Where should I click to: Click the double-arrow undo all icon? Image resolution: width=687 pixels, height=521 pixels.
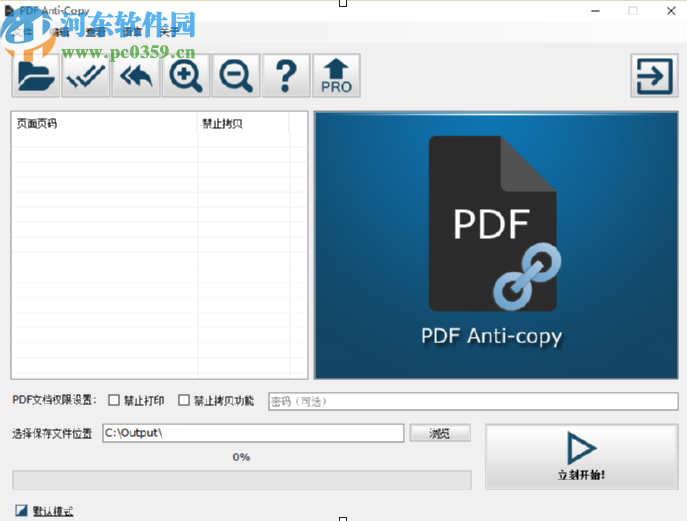click(x=136, y=76)
